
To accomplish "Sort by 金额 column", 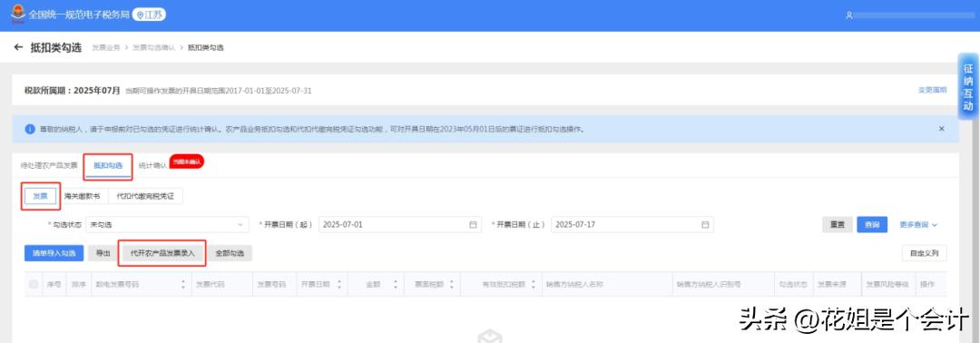I will point(396,284).
